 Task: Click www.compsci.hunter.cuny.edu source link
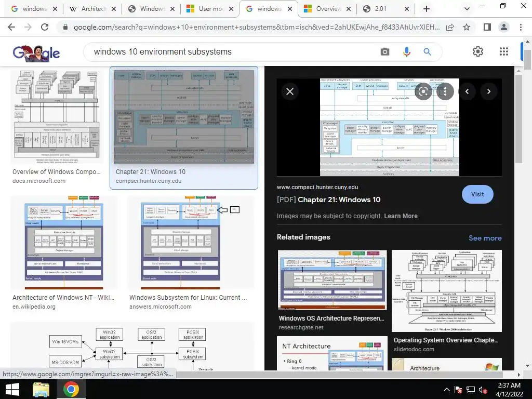[x=317, y=187]
